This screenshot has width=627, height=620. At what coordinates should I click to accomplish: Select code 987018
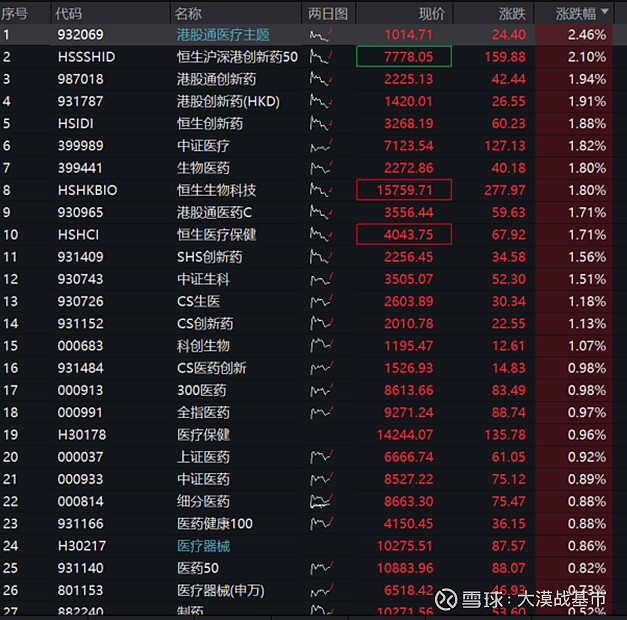80,79
